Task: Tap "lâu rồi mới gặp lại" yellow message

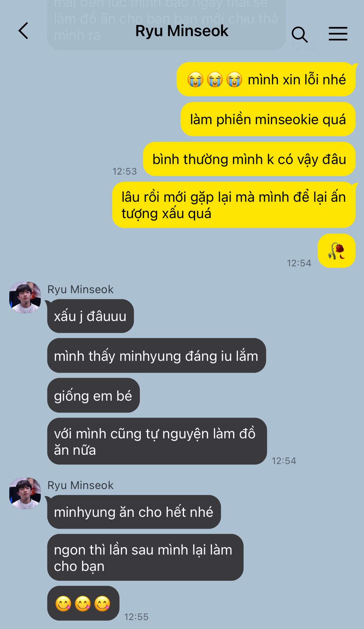Action: point(234,205)
